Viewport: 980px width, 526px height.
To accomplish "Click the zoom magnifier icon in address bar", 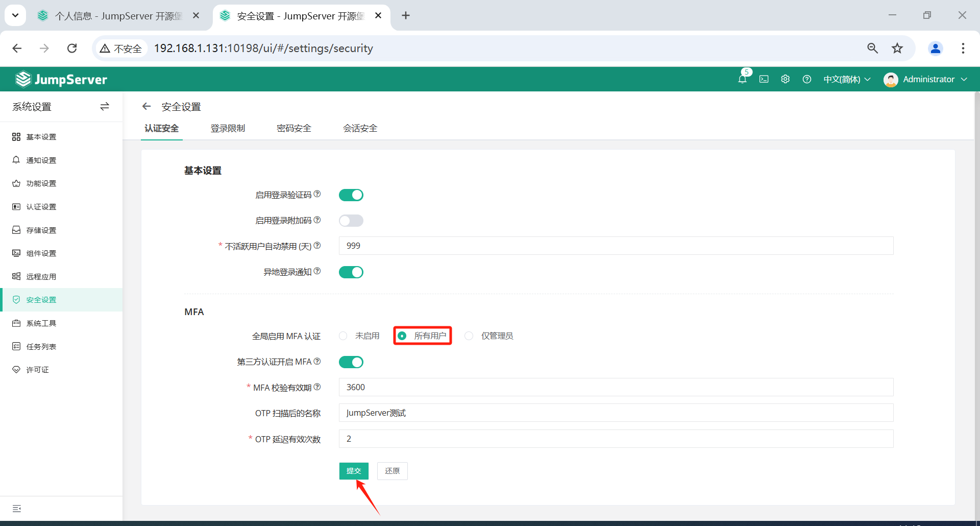I will (873, 48).
